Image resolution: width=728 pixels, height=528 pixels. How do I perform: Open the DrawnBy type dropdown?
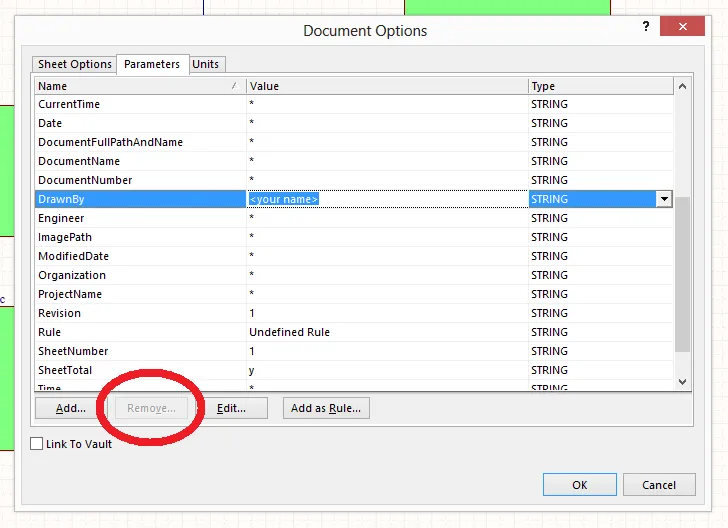click(x=663, y=199)
